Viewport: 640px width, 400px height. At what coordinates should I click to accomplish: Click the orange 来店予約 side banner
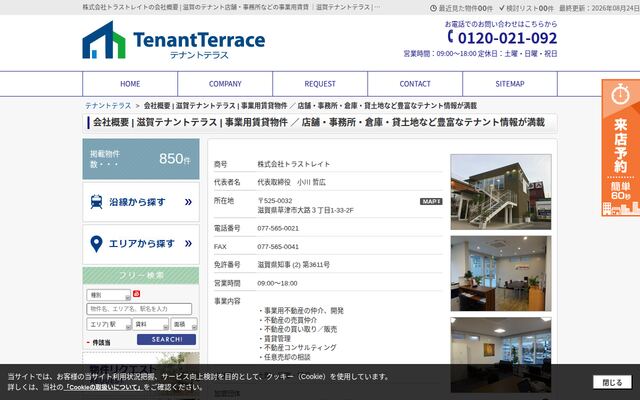[x=620, y=147]
